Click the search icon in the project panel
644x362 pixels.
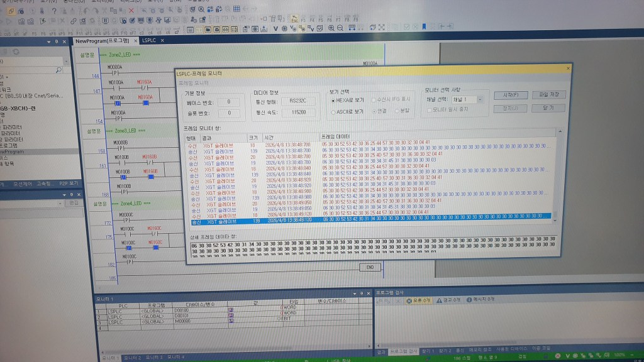58,69
